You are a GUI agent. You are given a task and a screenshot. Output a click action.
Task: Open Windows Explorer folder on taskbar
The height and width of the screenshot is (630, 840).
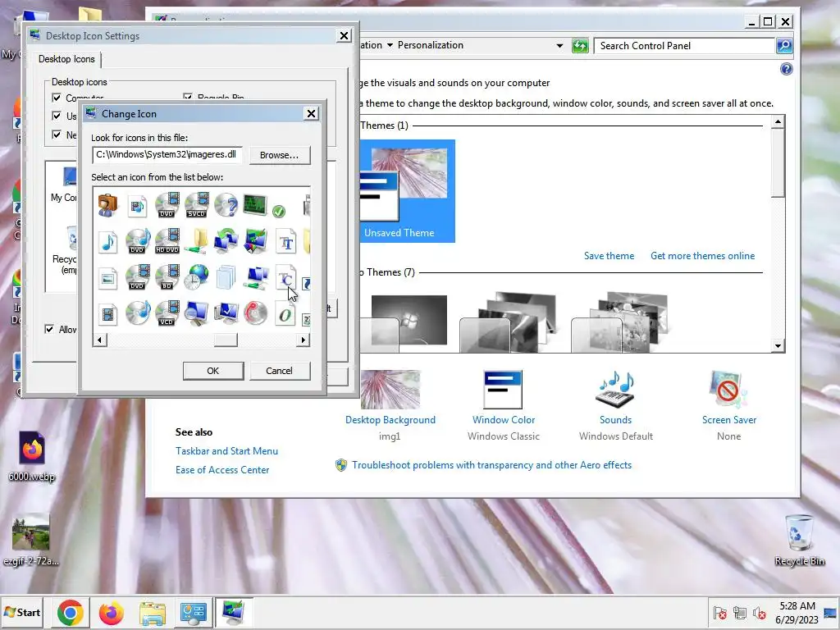[x=152, y=613]
